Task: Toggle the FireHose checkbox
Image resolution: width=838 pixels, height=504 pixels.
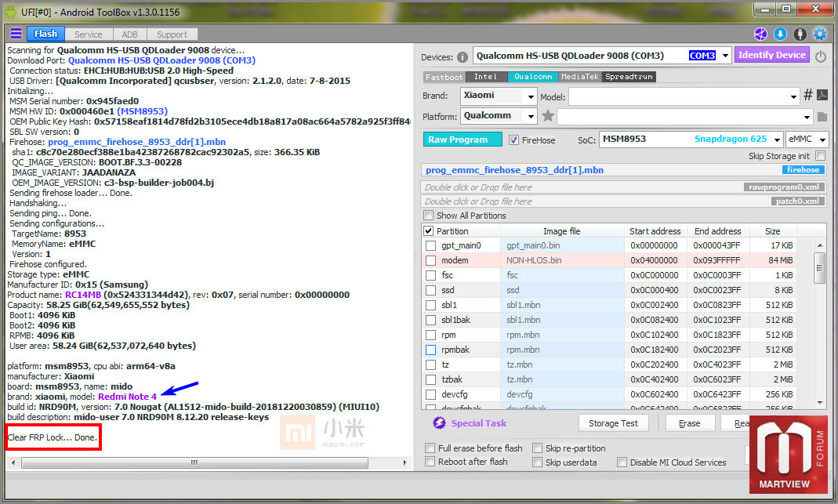Action: (x=513, y=140)
